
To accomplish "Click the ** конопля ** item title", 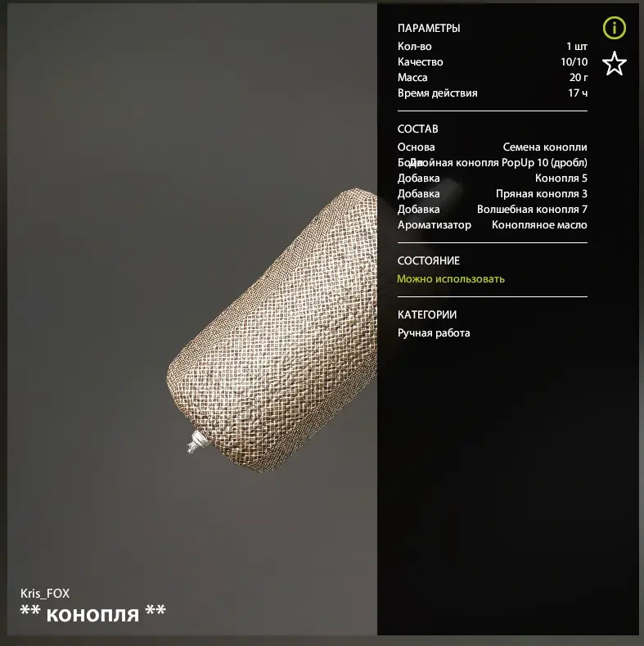I will coord(93,613).
